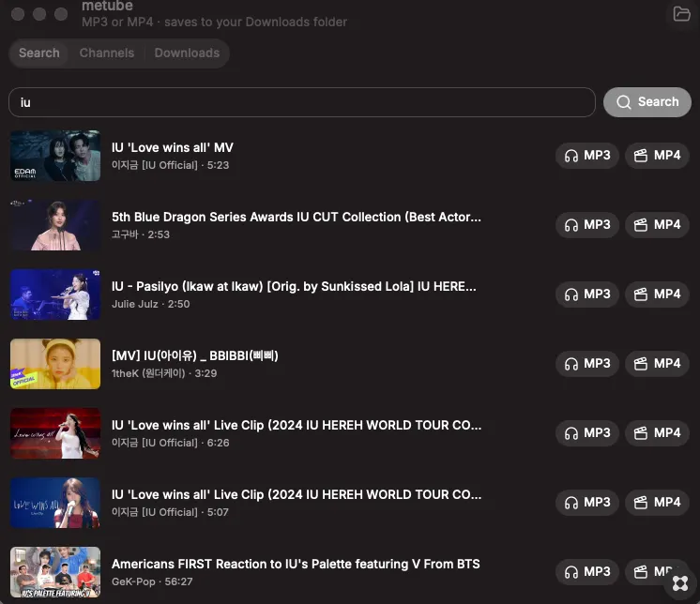Grab MP3 of 6:26 Love wins all Live Clip
700x604 pixels.
click(x=587, y=433)
